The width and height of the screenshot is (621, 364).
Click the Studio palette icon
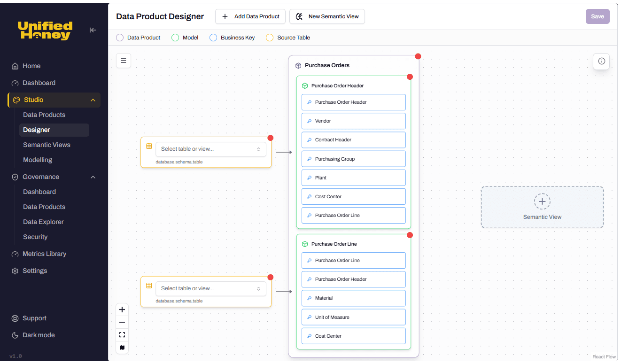pos(16,100)
